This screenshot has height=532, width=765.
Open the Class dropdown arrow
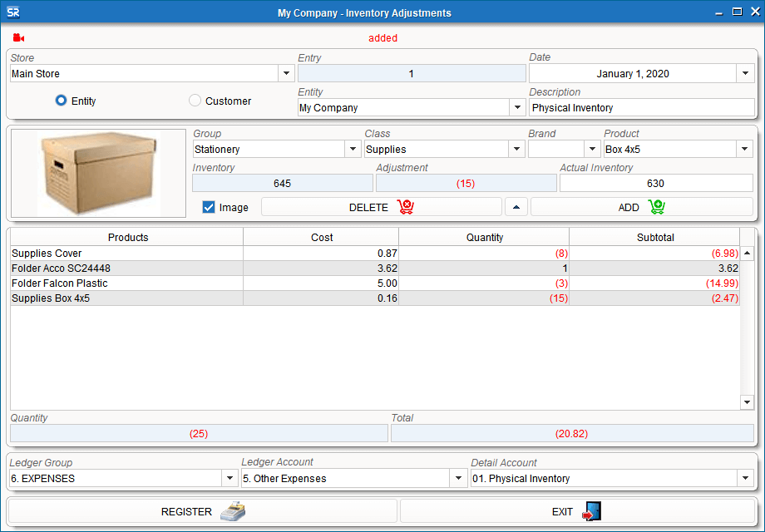pos(516,150)
